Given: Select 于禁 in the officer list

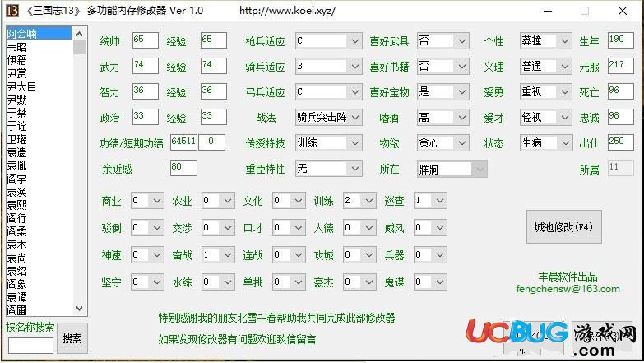Looking at the screenshot, I should pyautogui.click(x=39, y=113).
